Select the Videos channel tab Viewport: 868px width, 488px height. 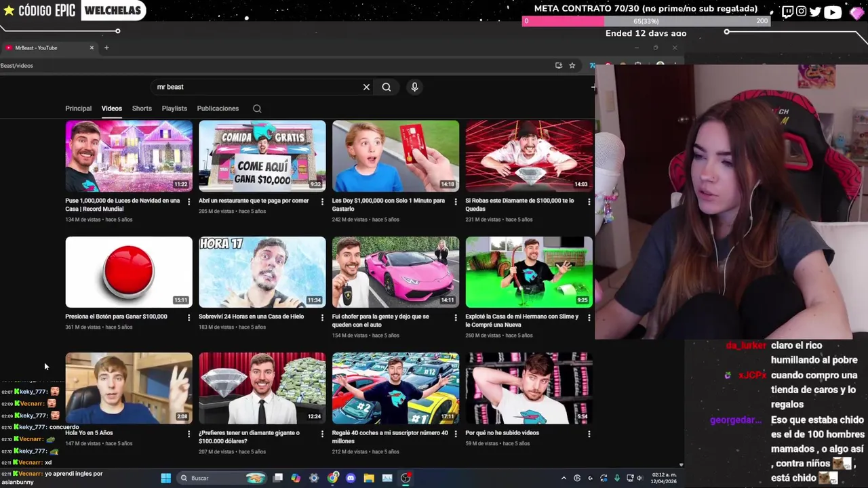click(x=112, y=108)
